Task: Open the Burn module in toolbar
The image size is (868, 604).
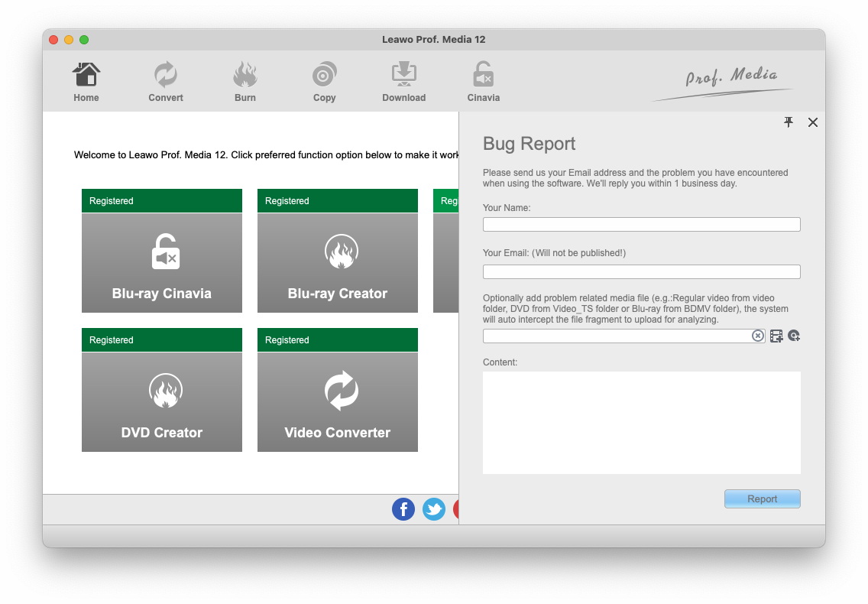Action: (245, 82)
